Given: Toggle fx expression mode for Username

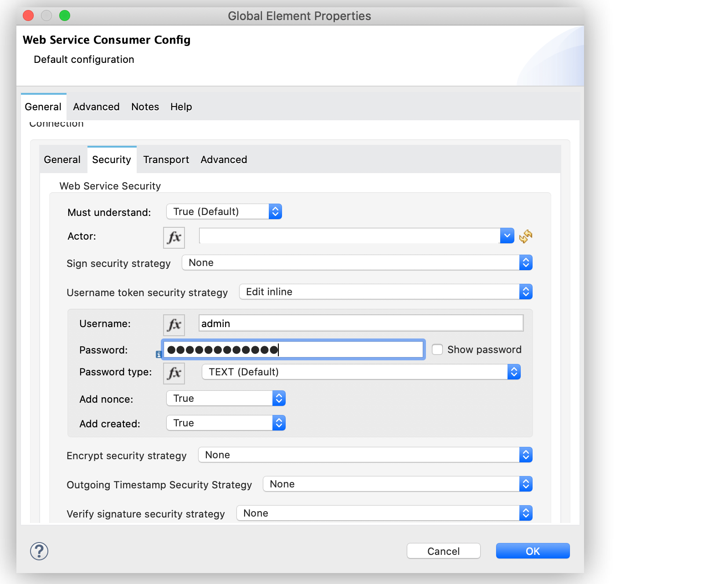Looking at the screenshot, I should click(x=174, y=325).
